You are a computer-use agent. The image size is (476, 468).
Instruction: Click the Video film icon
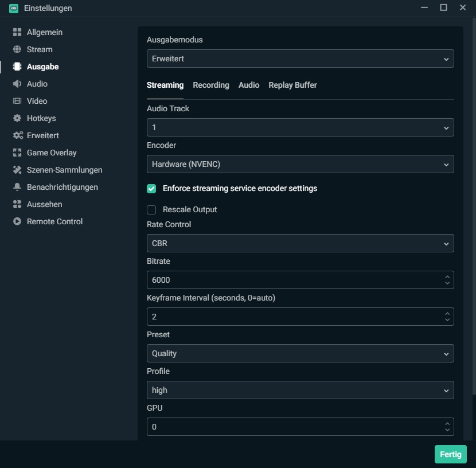[x=17, y=101]
